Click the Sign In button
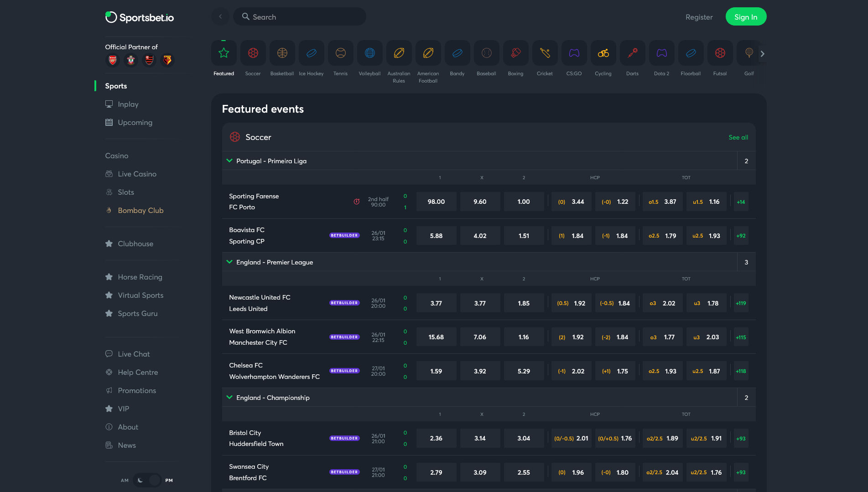The width and height of the screenshot is (868, 492). (746, 17)
